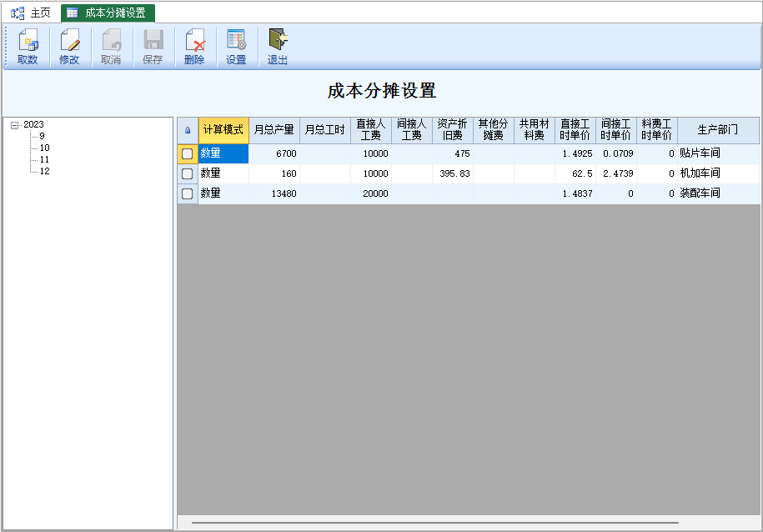763x532 pixels.
Task: Open the 设置 settings toolbar icon
Action: click(236, 41)
